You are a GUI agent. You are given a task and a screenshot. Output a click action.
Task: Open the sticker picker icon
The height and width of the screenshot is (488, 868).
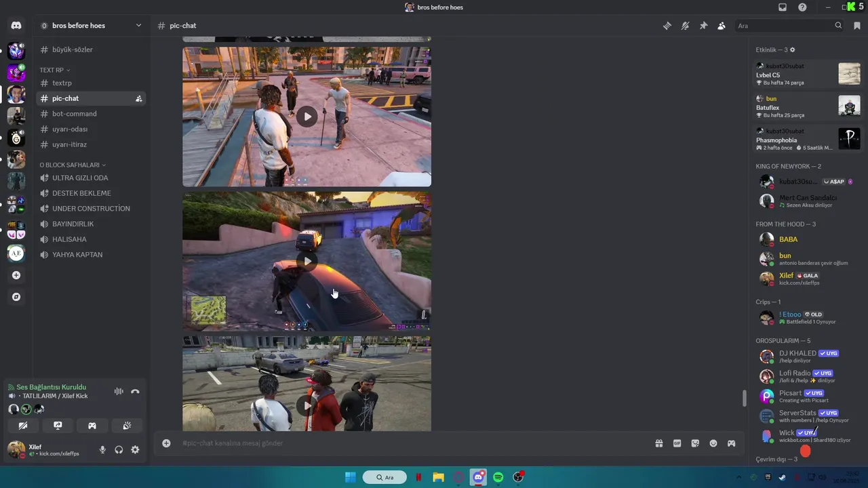(695, 443)
